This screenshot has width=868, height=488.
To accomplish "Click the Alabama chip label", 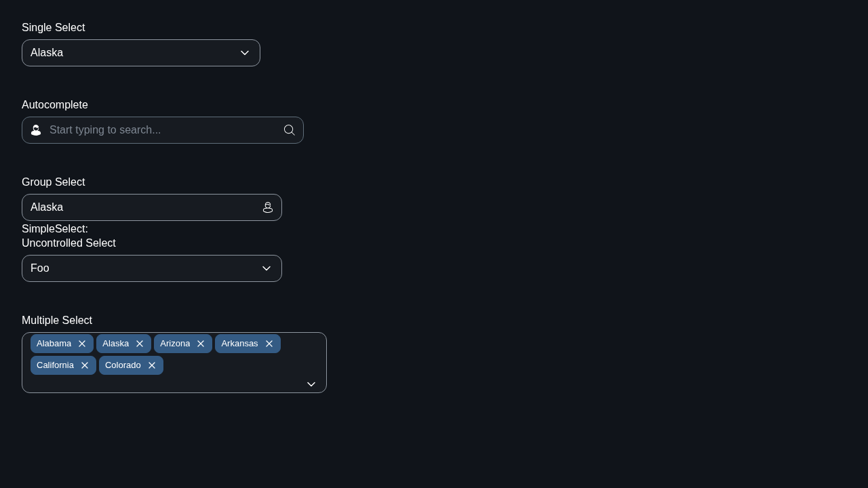I will (x=54, y=344).
